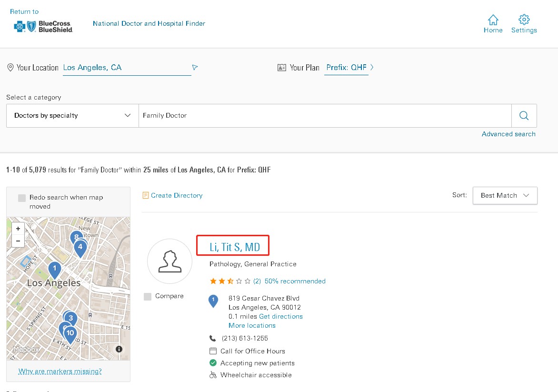Open the Sort Best Match dropdown
The image size is (558, 392).
pos(505,196)
